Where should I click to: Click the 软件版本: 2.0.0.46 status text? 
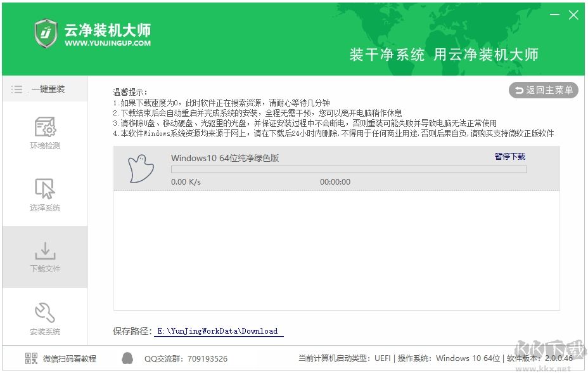[540, 358]
